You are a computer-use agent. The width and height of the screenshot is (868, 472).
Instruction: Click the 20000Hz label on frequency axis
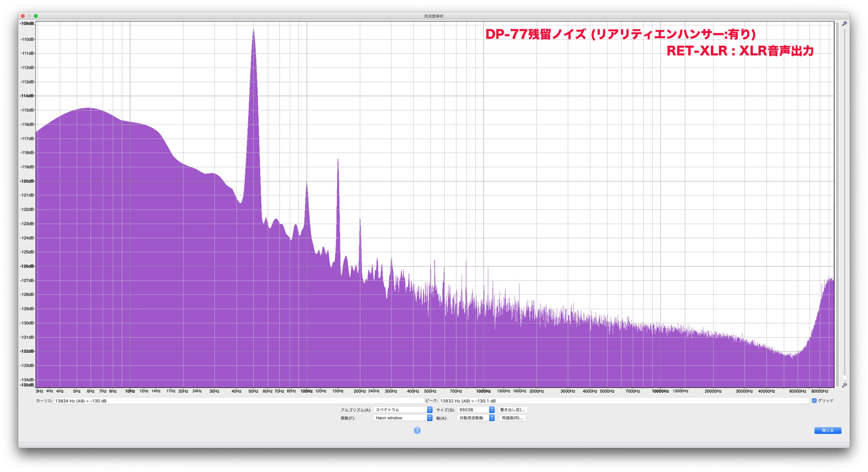(713, 391)
